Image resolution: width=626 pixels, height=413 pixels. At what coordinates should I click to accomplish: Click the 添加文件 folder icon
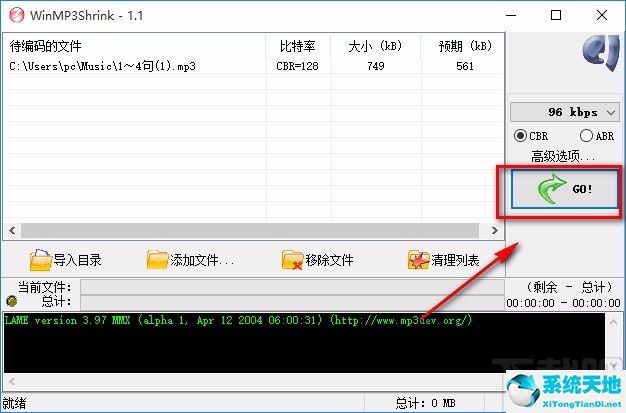click(x=157, y=260)
